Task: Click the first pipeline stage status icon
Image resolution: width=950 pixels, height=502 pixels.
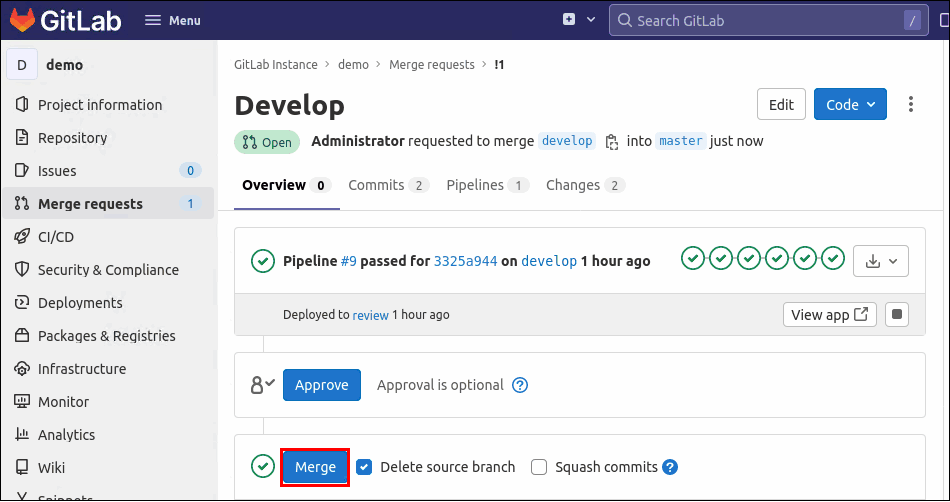Action: pos(692,258)
